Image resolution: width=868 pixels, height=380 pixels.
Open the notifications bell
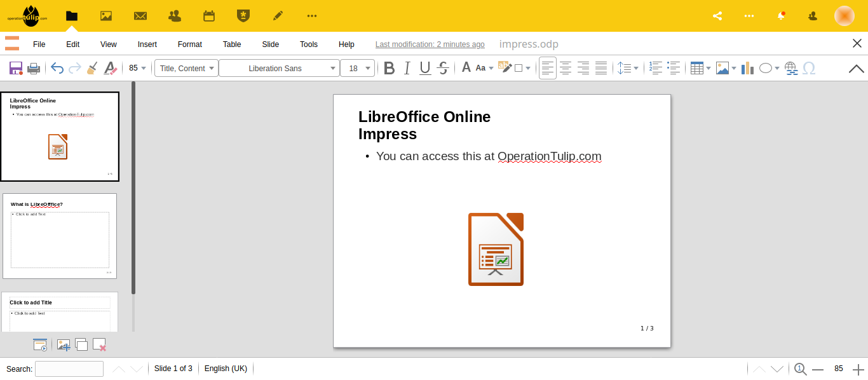pyautogui.click(x=782, y=16)
